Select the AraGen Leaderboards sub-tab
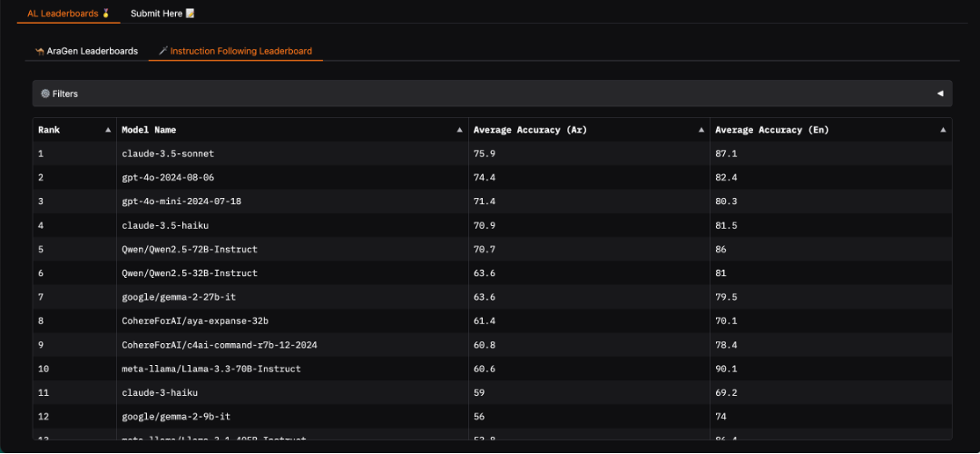980x454 pixels. (86, 51)
